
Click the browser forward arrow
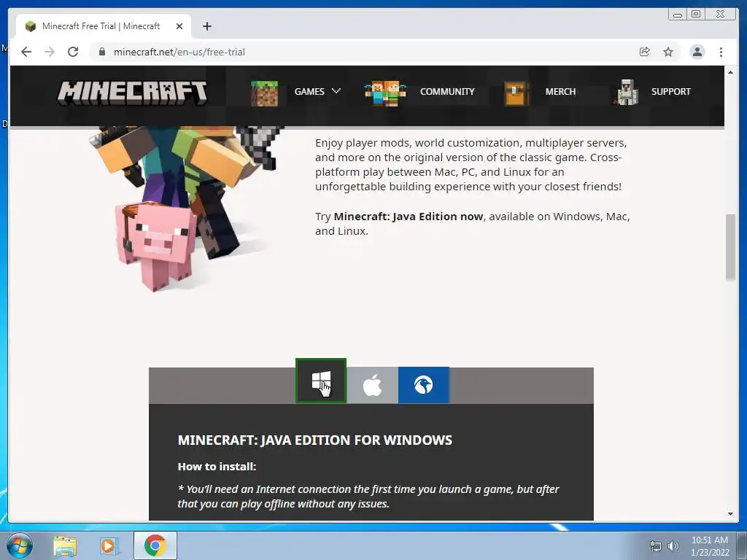point(50,52)
